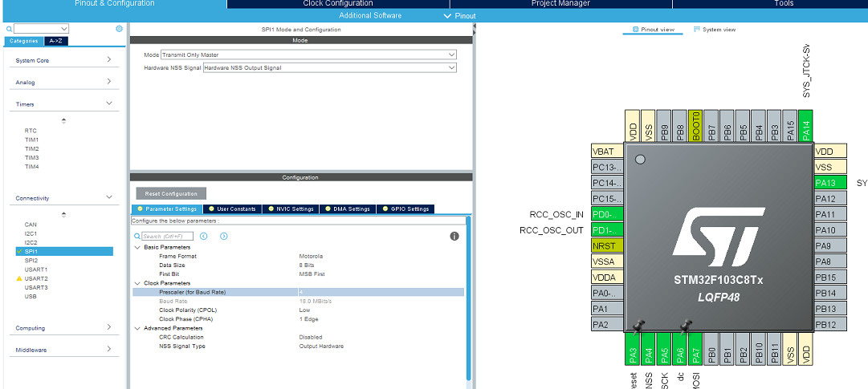Image resolution: width=868 pixels, height=389 pixels.
Task: Select the Prescaler (for Baud Rate) row
Action: coord(299,292)
